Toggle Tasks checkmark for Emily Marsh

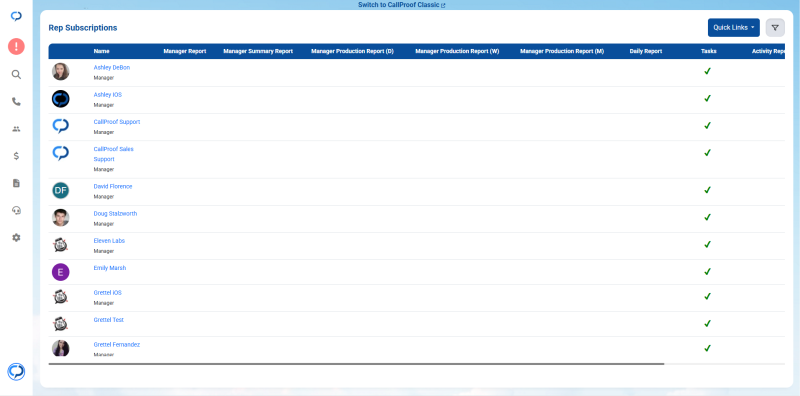707,271
